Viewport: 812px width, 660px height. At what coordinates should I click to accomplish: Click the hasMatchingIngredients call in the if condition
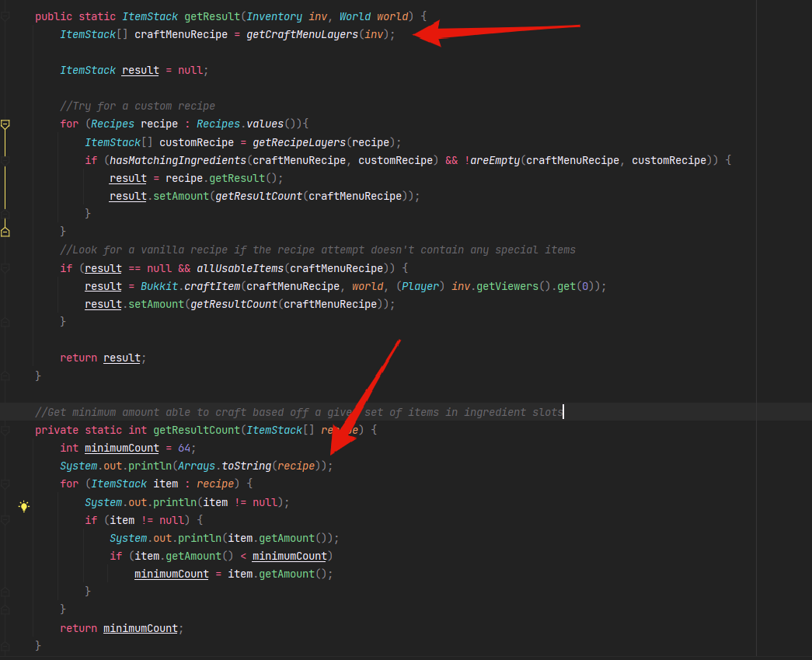pyautogui.click(x=178, y=160)
